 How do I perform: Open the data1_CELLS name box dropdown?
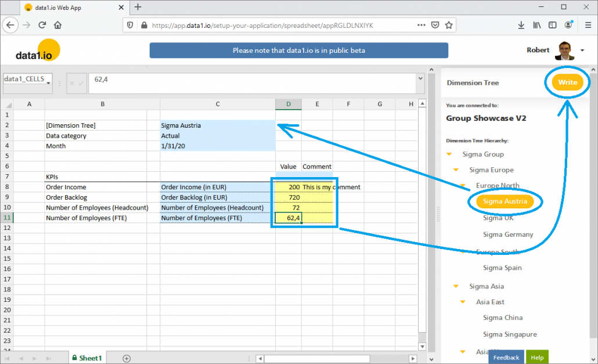[49, 82]
